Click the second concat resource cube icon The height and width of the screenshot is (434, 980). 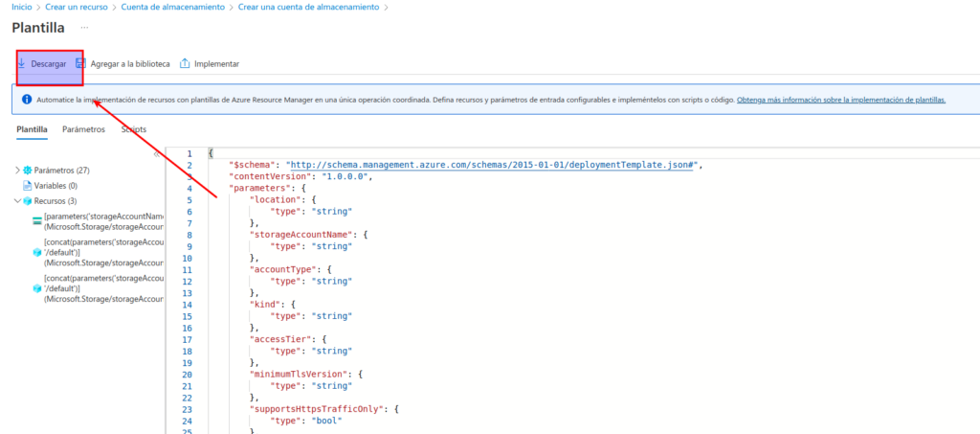(37, 288)
